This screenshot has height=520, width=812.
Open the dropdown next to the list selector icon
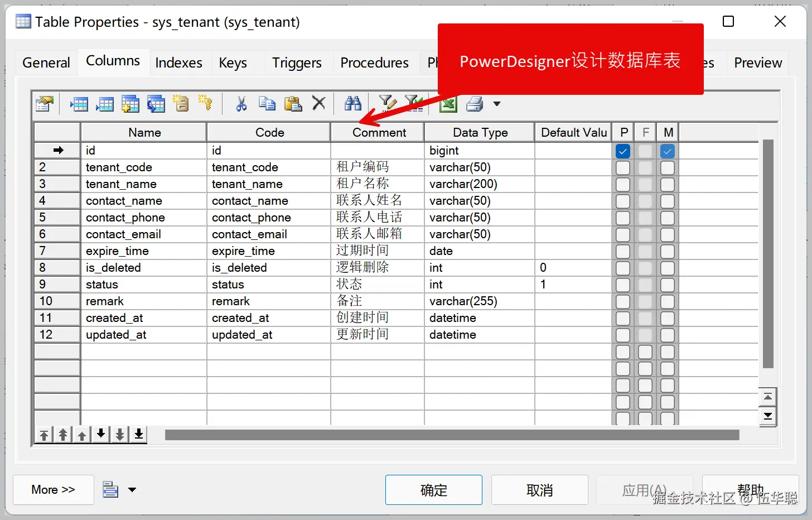[132, 489]
